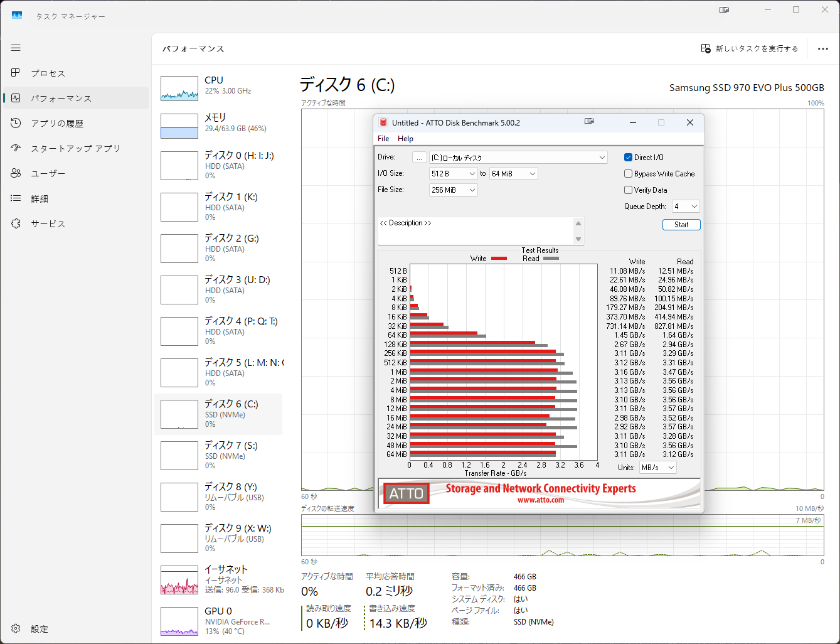
Task: Open the File menu in ATTO
Action: (383, 139)
